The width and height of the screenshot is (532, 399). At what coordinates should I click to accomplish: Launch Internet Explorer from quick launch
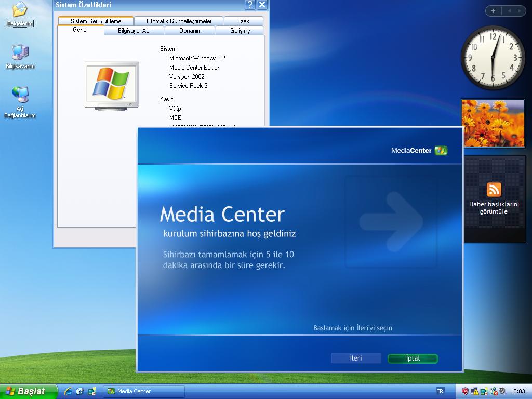[x=68, y=391]
